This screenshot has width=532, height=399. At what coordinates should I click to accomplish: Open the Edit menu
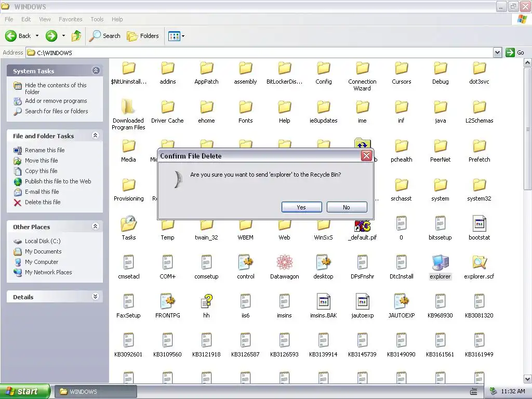click(x=26, y=19)
